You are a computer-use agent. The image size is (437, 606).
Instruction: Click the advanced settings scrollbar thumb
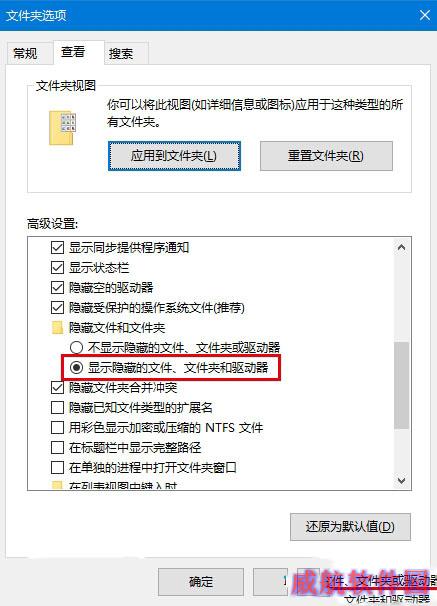coord(401,385)
